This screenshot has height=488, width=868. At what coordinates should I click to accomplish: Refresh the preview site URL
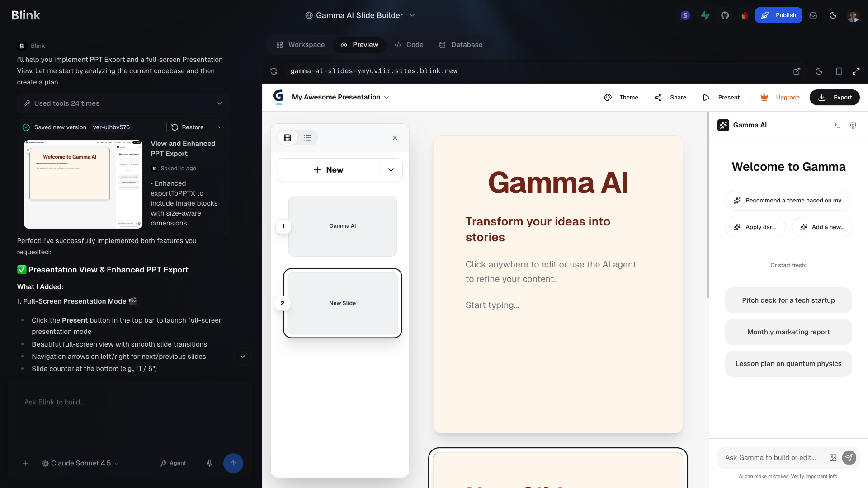[274, 71]
